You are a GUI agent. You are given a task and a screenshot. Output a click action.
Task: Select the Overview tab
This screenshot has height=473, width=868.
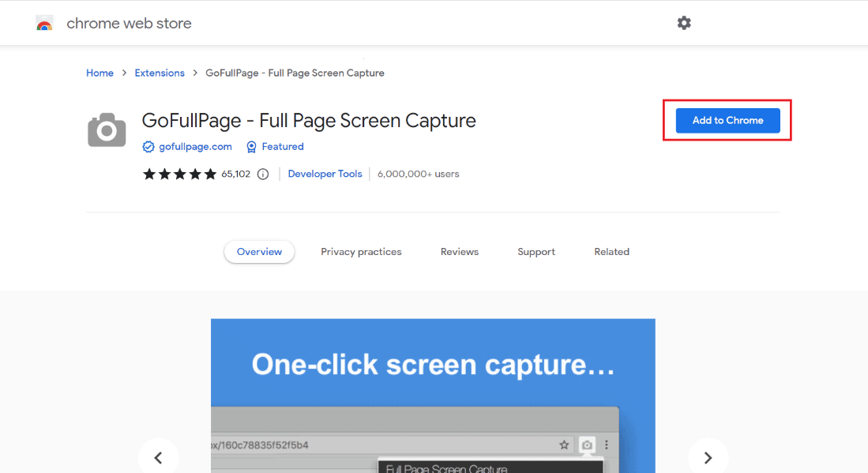(x=259, y=252)
